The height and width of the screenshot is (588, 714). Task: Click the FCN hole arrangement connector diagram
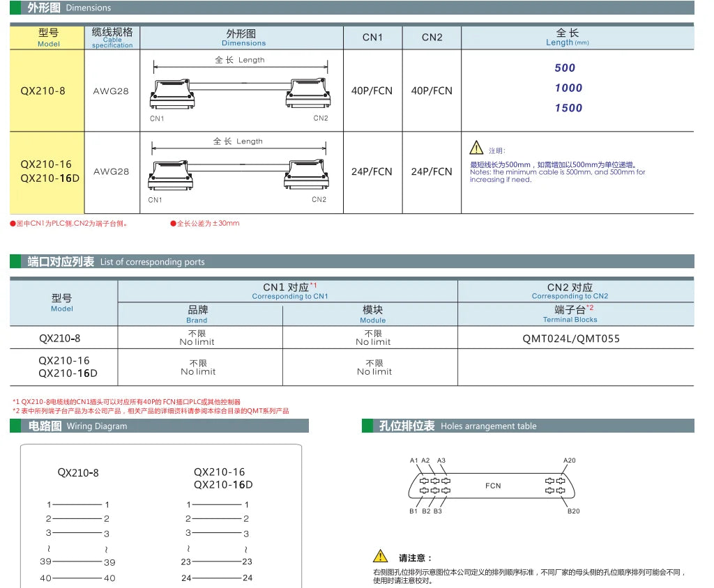point(492,486)
